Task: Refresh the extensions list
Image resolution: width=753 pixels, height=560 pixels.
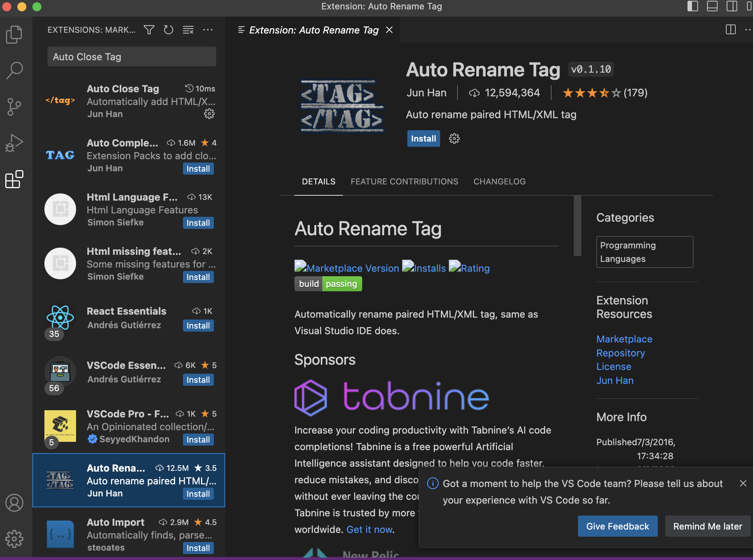Action: [168, 30]
